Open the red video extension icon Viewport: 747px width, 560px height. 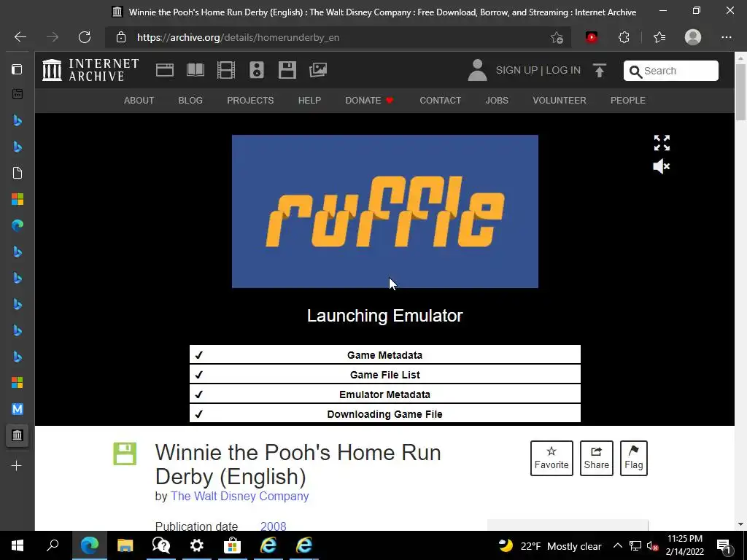click(x=591, y=37)
